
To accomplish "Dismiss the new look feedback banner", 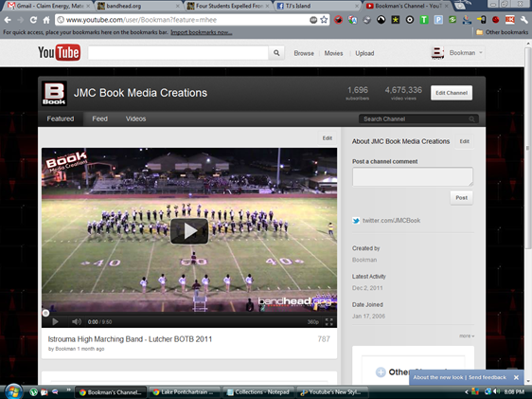I will click(516, 377).
